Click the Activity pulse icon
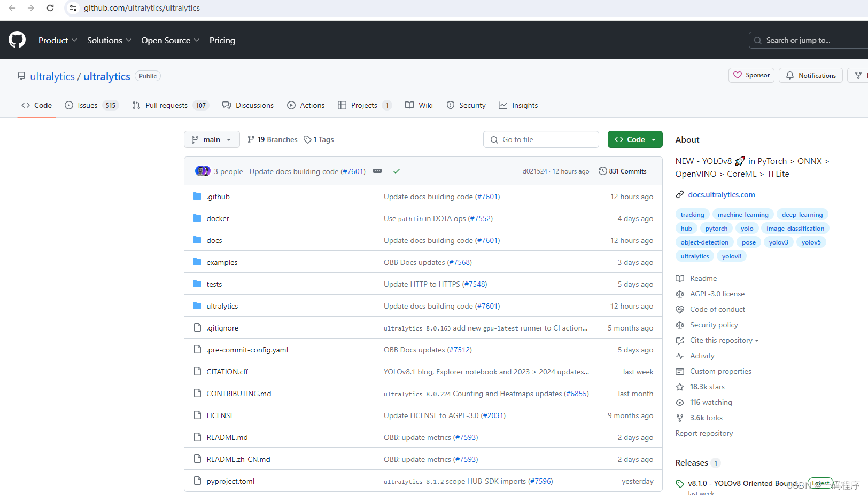Image resolution: width=868 pixels, height=495 pixels. (x=680, y=356)
